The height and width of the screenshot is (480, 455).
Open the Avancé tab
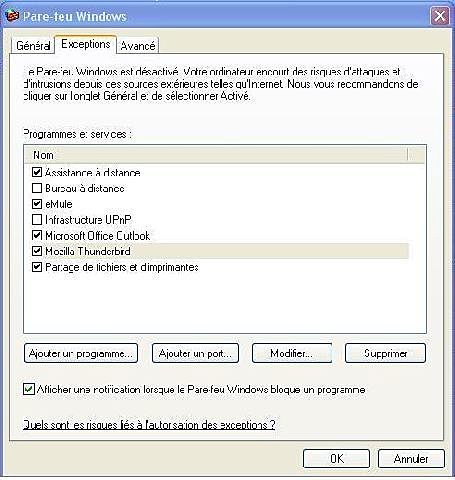(x=138, y=45)
